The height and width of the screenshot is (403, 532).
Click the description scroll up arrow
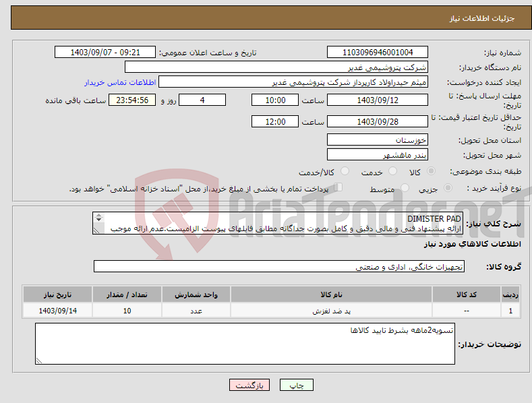98,215
